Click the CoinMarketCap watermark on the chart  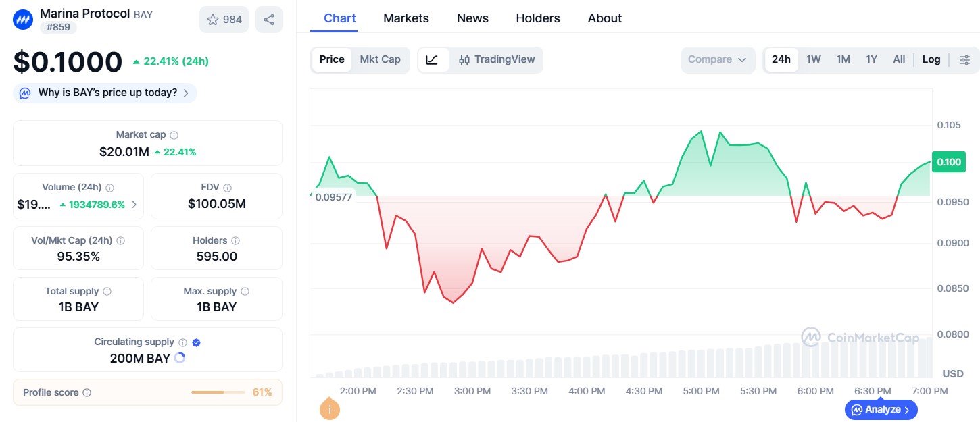pyautogui.click(x=861, y=338)
